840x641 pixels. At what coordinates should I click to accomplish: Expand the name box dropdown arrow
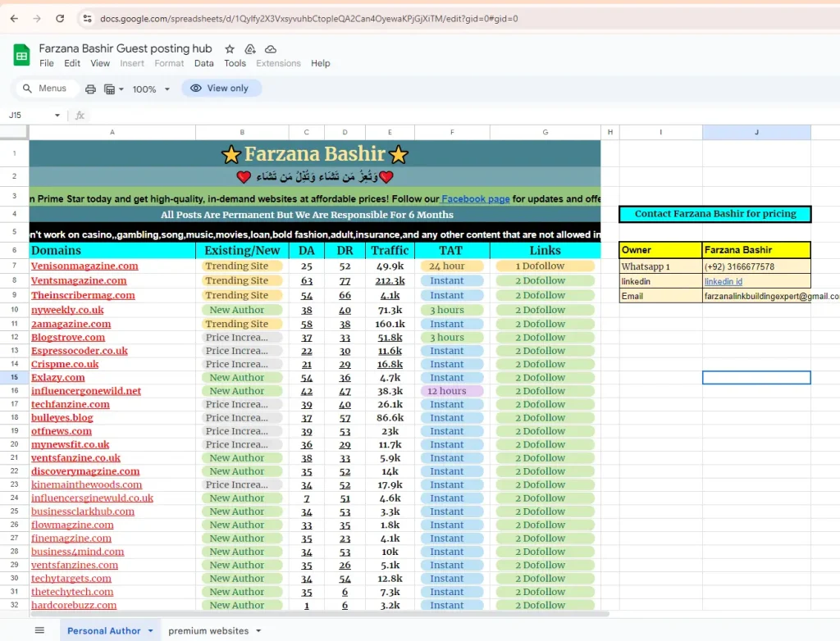[x=57, y=115]
